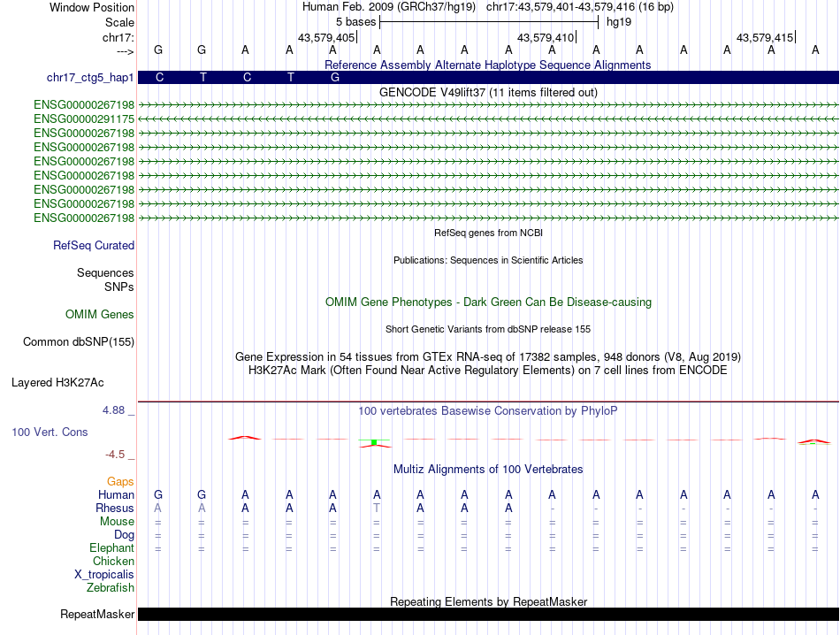The height and width of the screenshot is (635, 840).
Task: Click the Scale label
Action: 119,22
